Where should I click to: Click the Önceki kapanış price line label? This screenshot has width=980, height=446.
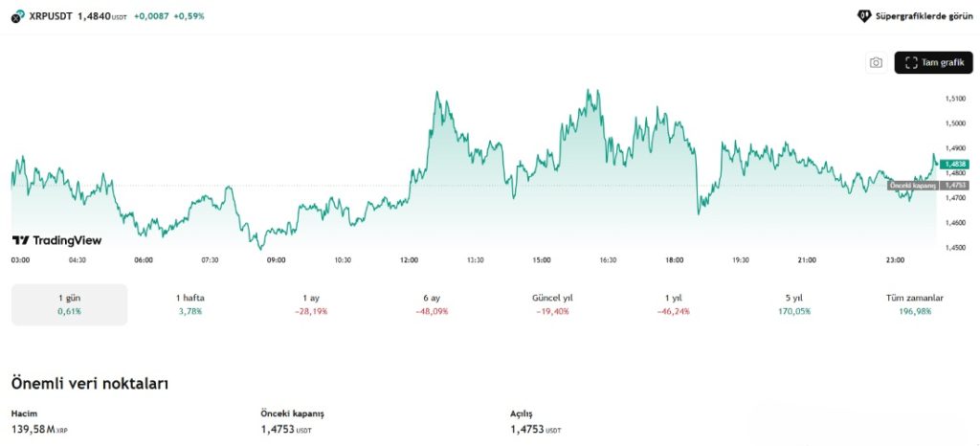point(912,185)
